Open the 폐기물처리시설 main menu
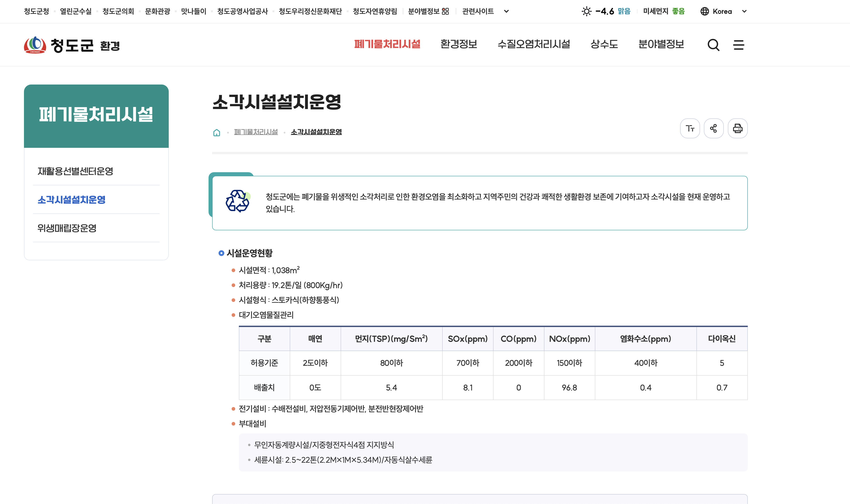 pyautogui.click(x=387, y=44)
